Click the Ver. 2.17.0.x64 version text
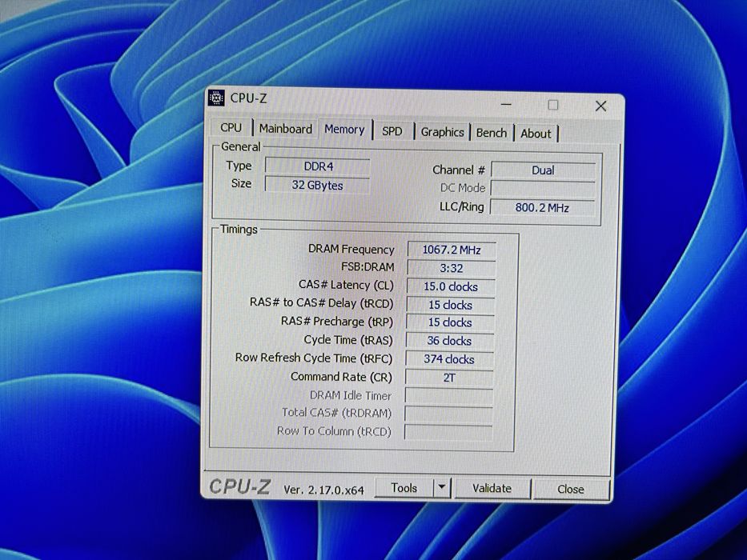Viewport: 747px width, 560px height. coord(323,490)
